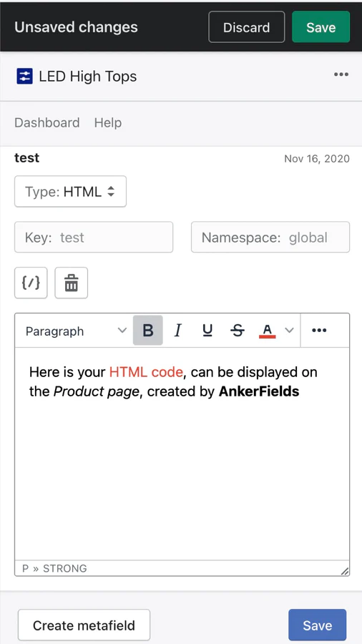Apply Strikethrough formatting

[238, 330]
